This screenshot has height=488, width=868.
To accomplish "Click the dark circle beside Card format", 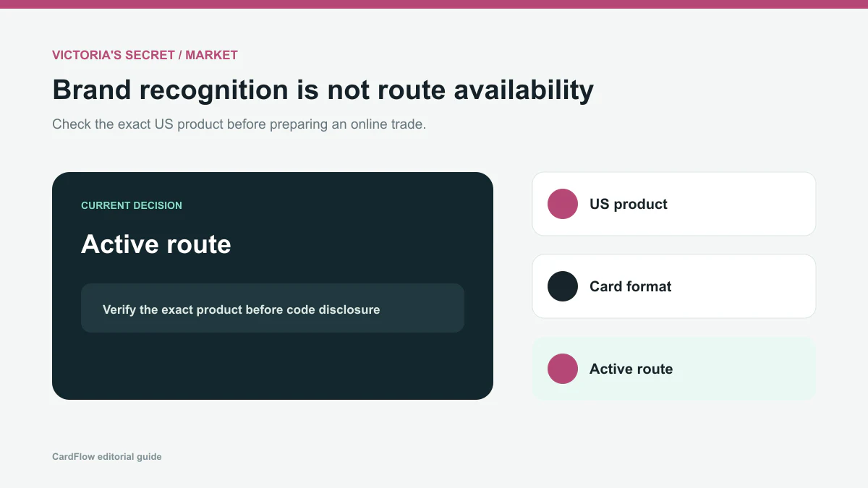I will [563, 286].
